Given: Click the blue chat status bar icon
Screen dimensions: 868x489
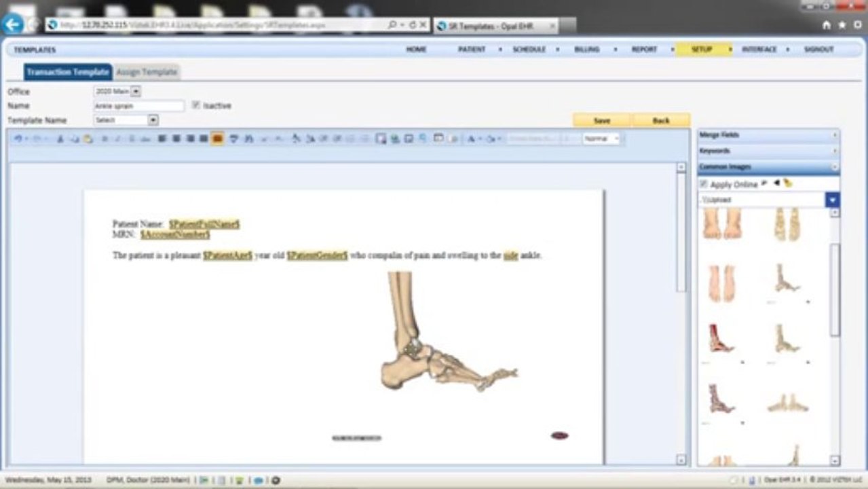Looking at the screenshot, I should tap(258, 480).
